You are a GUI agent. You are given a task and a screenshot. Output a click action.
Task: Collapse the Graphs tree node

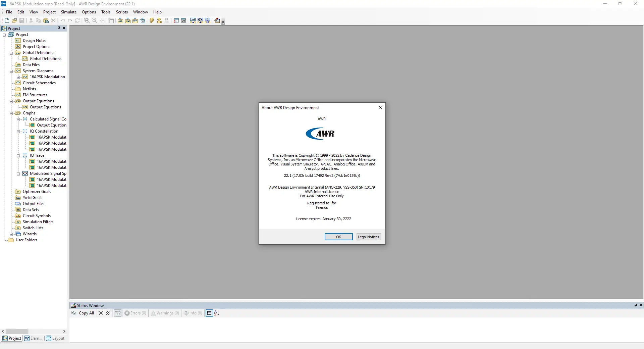click(11, 113)
